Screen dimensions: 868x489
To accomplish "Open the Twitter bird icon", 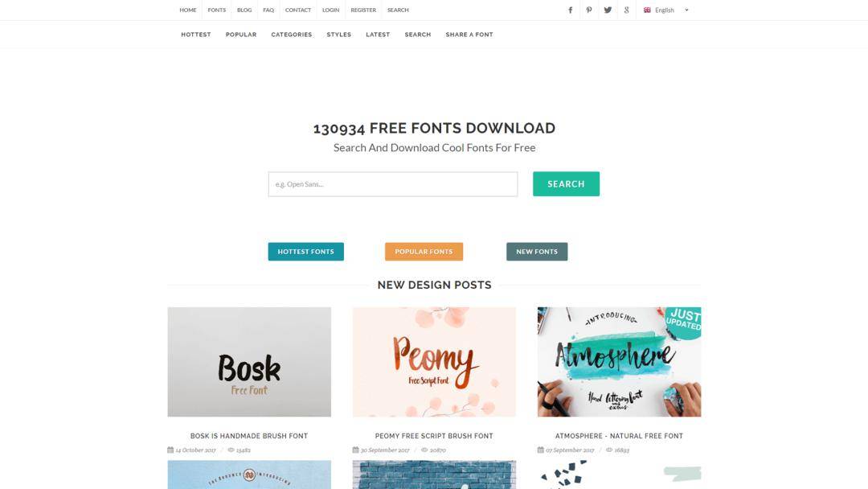I will [608, 10].
